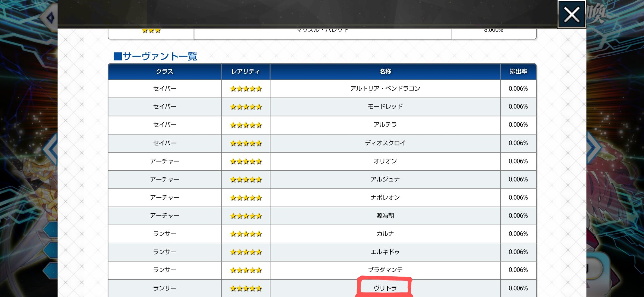Select the highlighted ヴリトラ servant name

(x=385, y=288)
